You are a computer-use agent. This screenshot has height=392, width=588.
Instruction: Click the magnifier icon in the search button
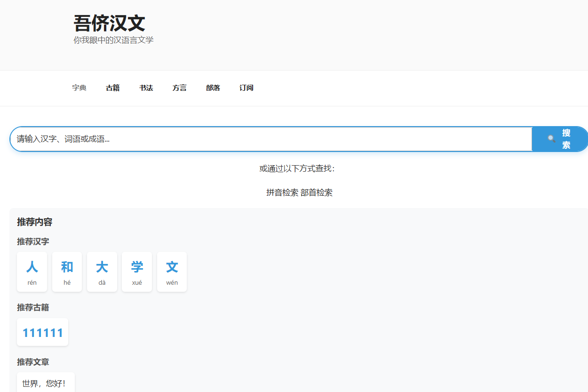[551, 139]
